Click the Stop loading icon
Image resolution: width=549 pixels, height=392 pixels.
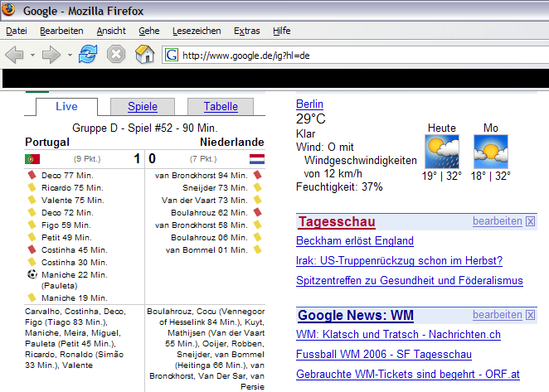pyautogui.click(x=116, y=54)
